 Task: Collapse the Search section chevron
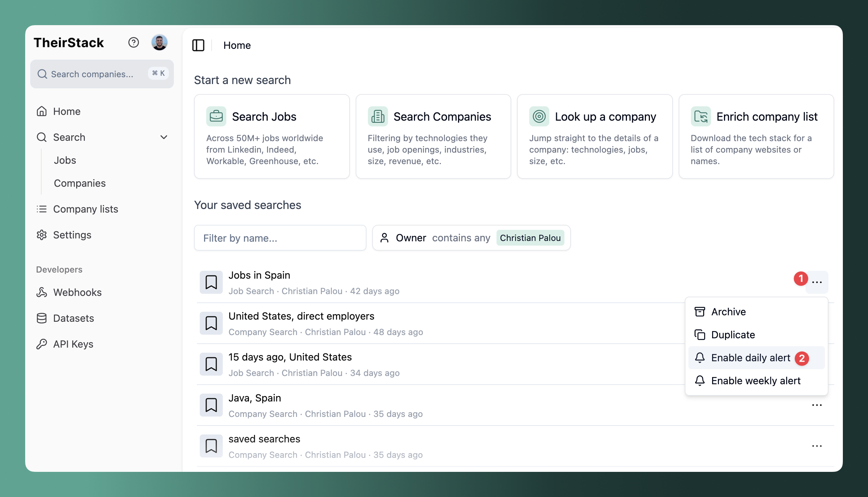click(164, 137)
